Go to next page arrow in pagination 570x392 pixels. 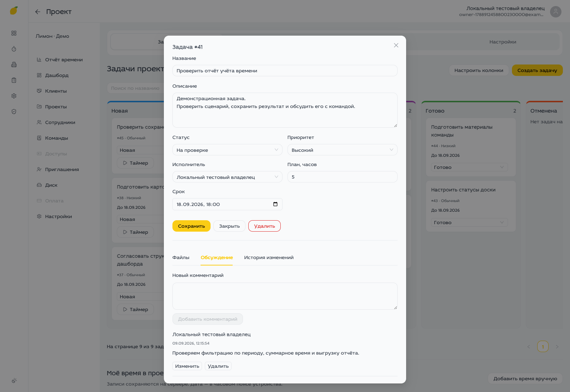pyautogui.click(x=557, y=346)
